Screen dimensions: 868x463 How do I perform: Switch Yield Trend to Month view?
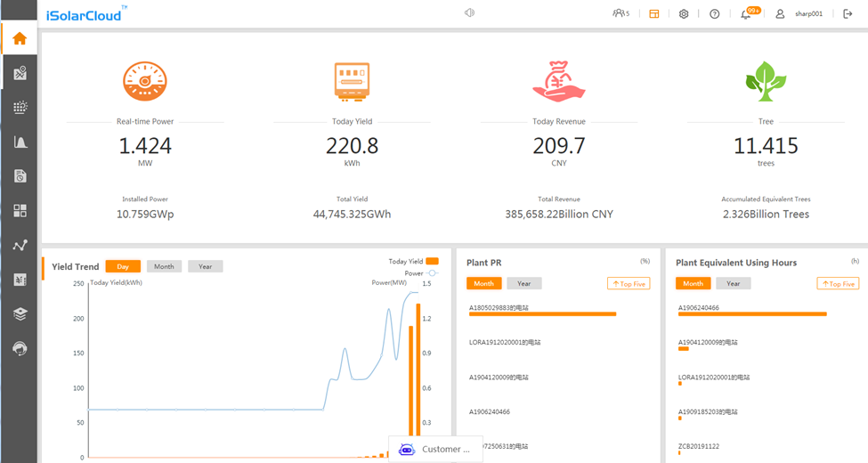(164, 266)
